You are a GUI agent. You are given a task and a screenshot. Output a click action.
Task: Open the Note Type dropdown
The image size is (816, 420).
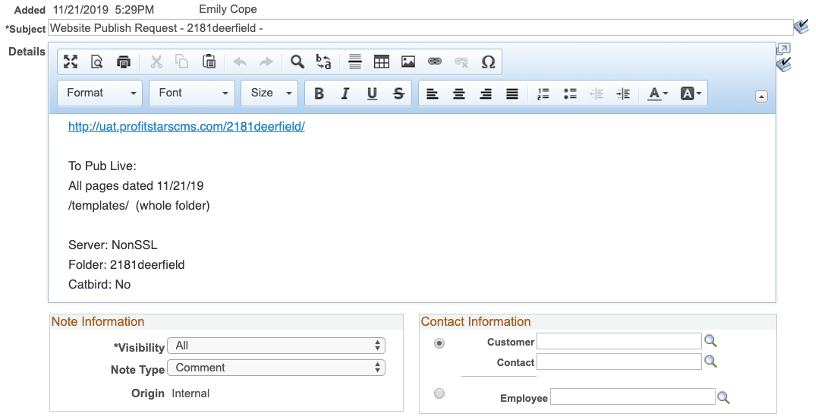276,368
